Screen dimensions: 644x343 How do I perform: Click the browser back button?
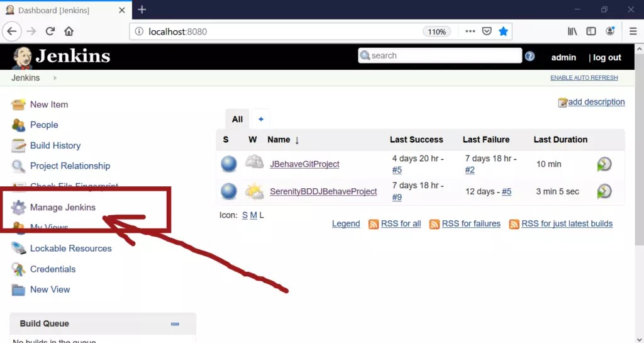click(x=12, y=31)
